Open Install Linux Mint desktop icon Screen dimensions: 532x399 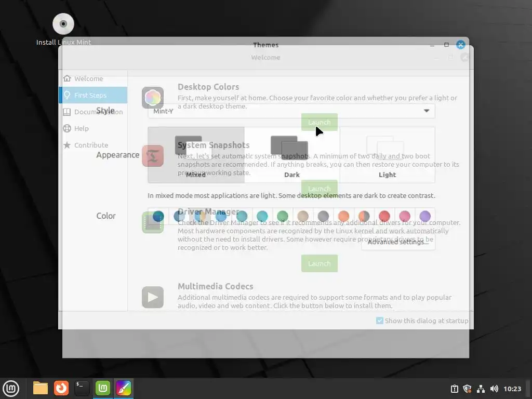click(63, 30)
